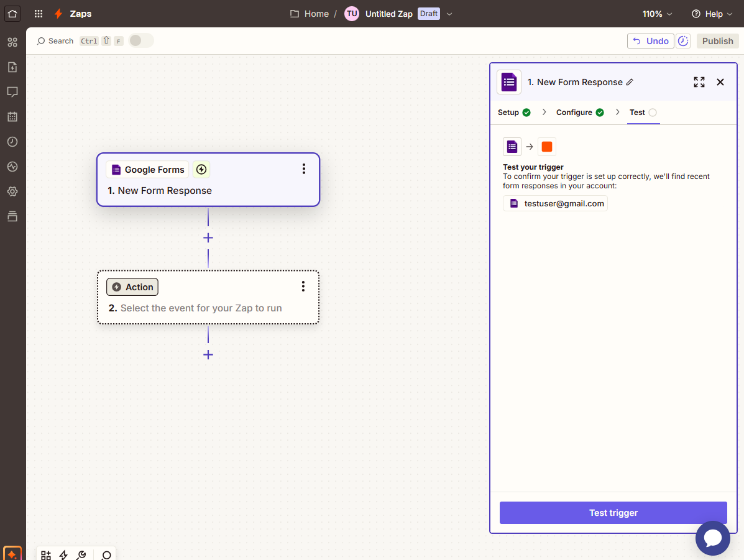Toggle the switch next to Search

point(141,41)
